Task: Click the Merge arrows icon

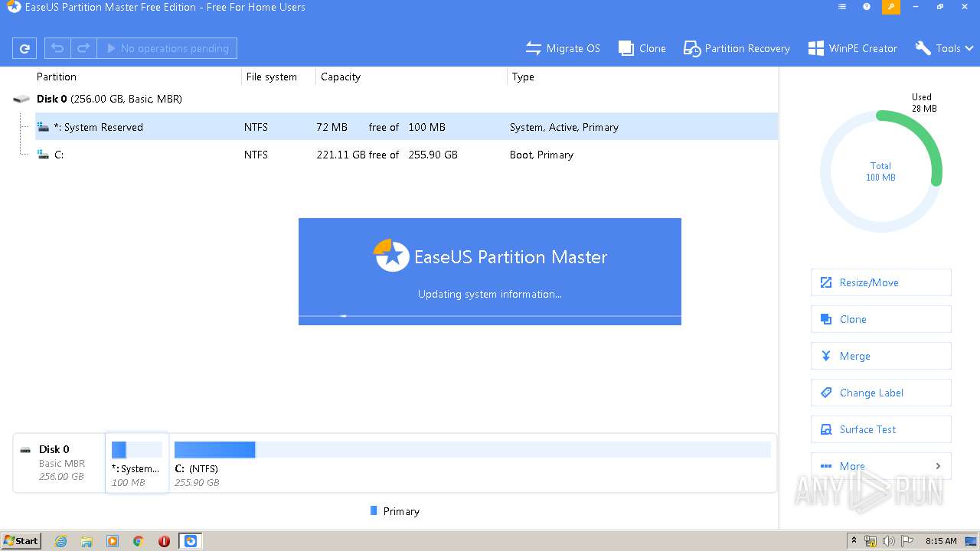Action: (826, 356)
